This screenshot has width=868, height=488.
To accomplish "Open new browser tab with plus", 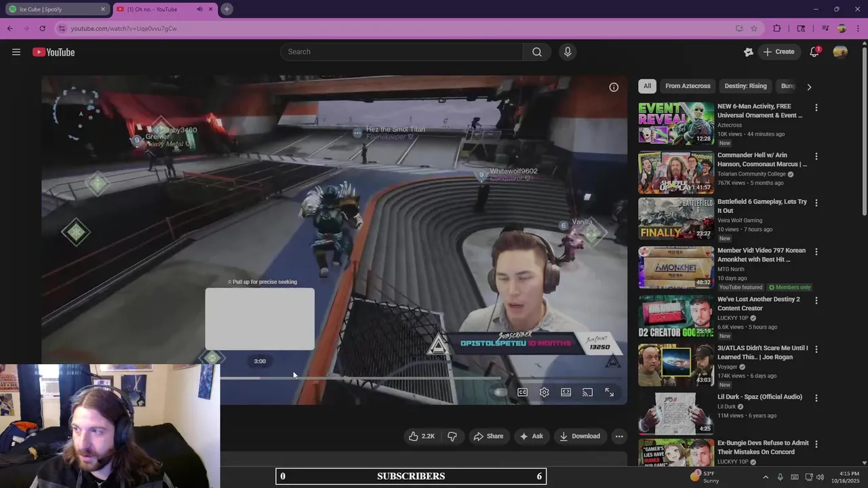I will coord(226,9).
